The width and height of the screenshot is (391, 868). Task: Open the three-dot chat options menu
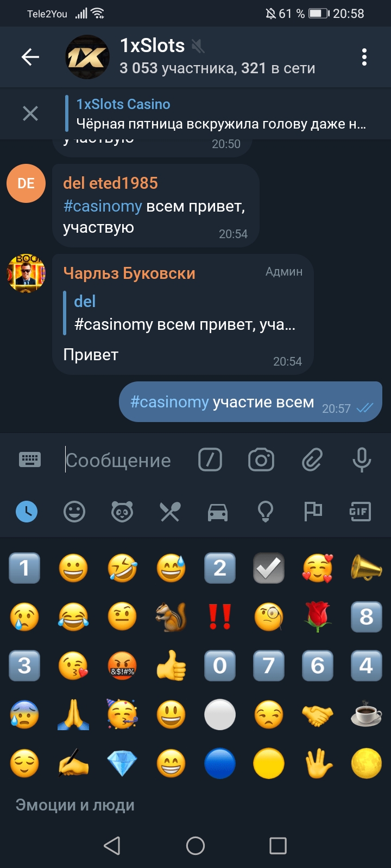(364, 57)
